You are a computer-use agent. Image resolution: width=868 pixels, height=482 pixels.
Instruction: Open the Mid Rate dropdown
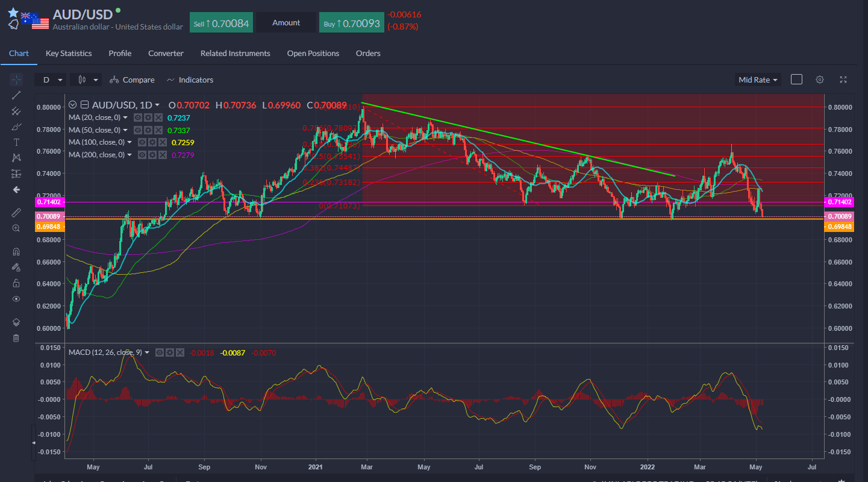coord(758,80)
